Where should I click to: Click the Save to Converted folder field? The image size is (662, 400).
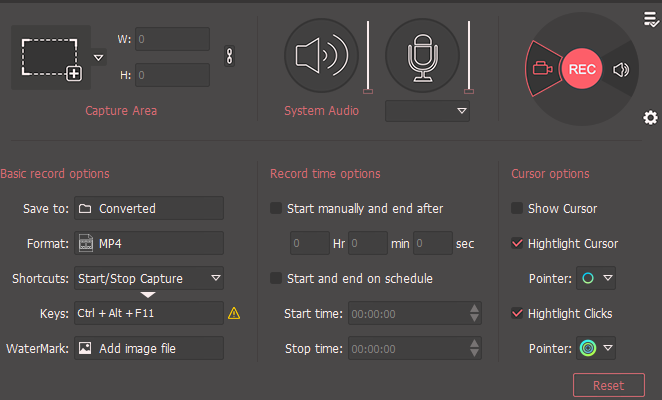(148, 209)
